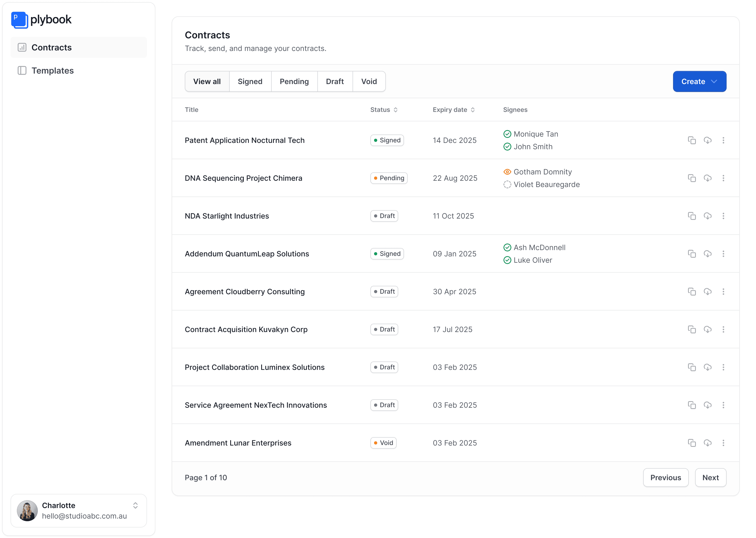
Task: Copy the Patent Application Nocturnal Tech contract
Action: 691,140
